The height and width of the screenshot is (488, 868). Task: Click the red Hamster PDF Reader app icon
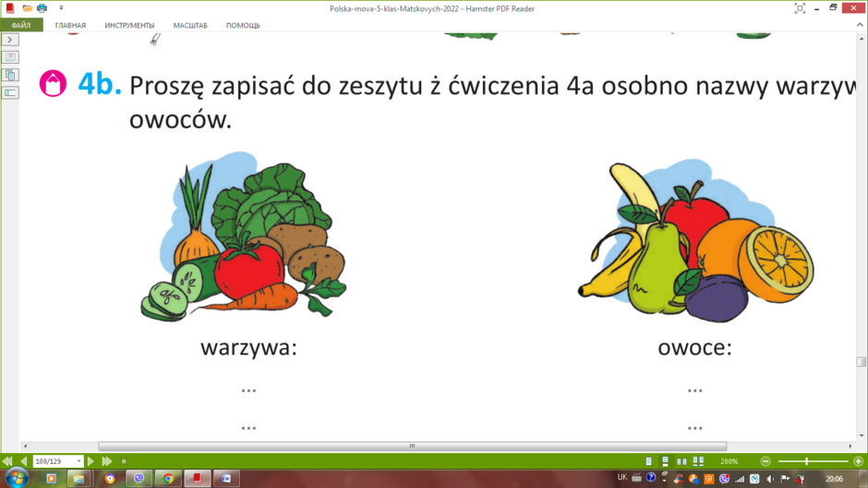pyautogui.click(x=9, y=8)
